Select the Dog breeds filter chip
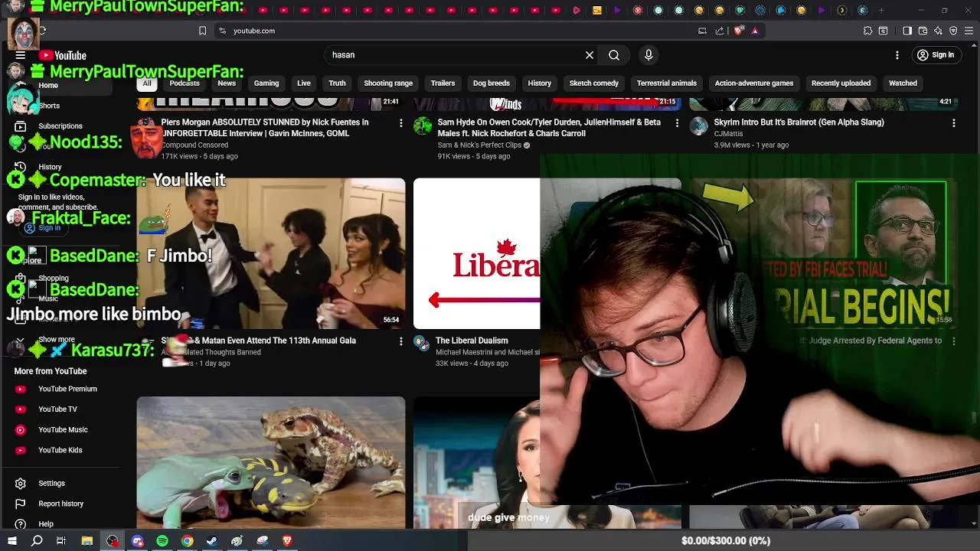980x551 pixels. [492, 83]
